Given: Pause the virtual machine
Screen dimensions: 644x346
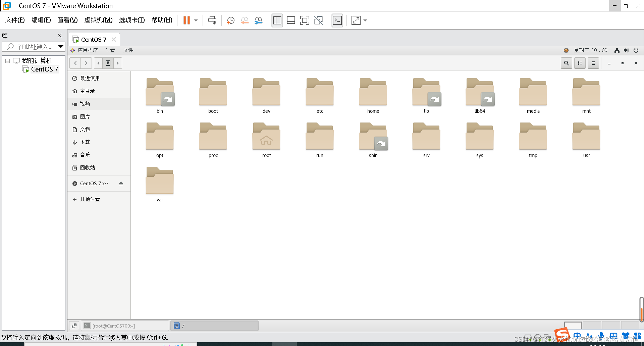Looking at the screenshot, I should [186, 20].
